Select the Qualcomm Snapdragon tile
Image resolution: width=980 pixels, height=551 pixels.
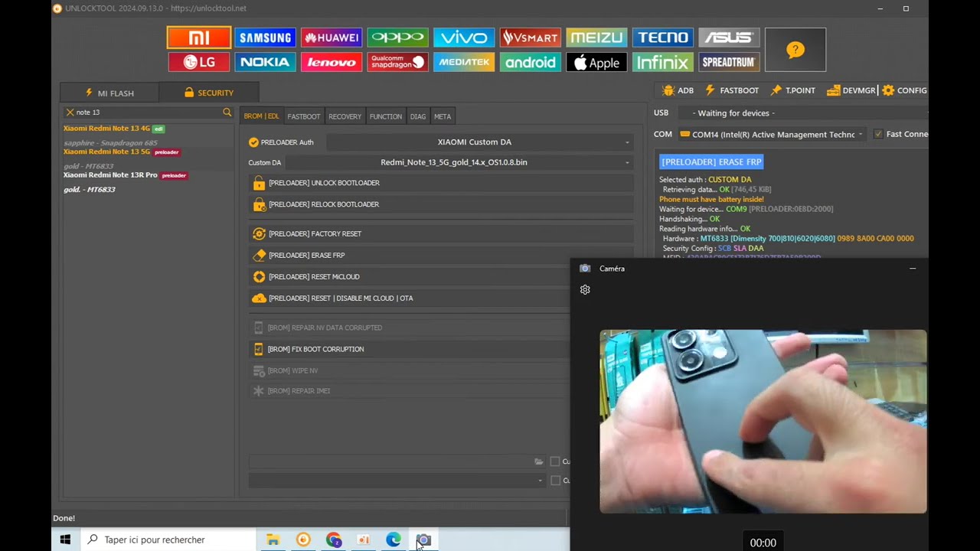(x=397, y=62)
